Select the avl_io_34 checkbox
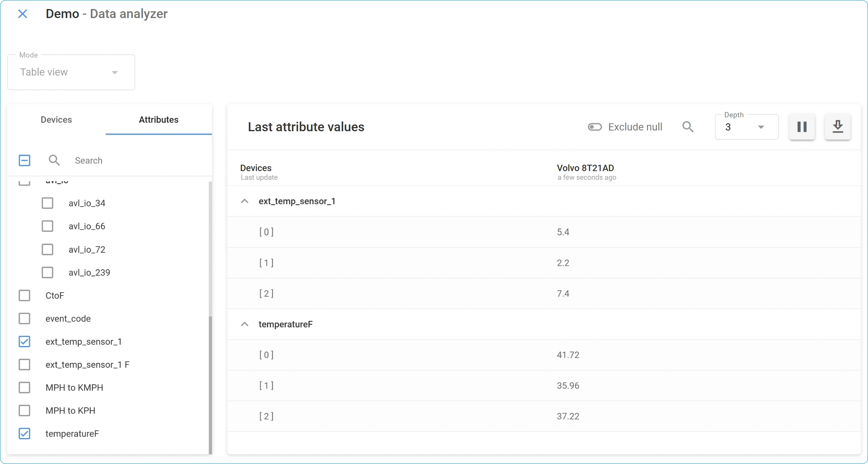Viewport: 868px width, 464px height. [47, 203]
